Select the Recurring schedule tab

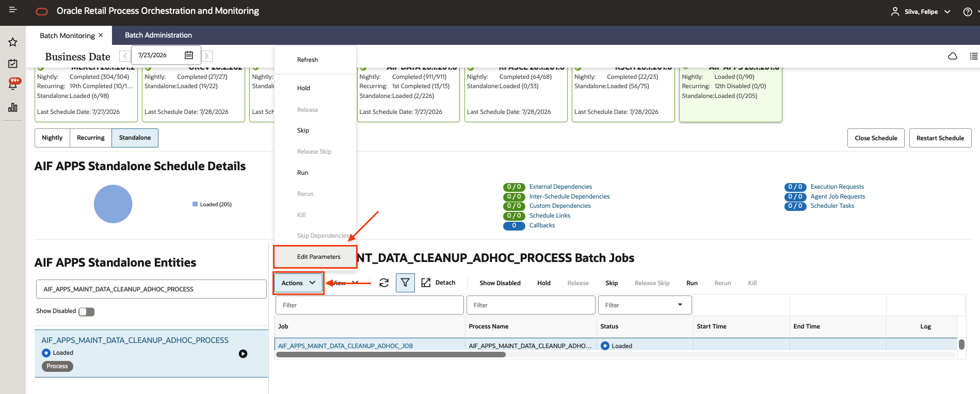[91, 138]
